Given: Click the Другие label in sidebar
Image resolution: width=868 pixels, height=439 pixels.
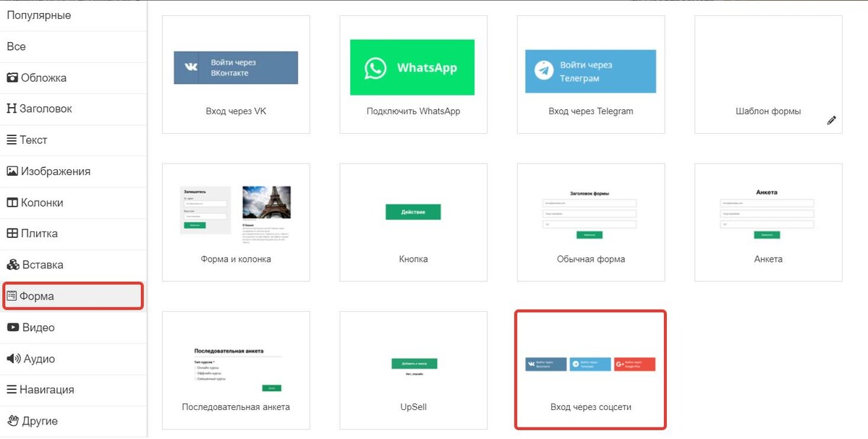Looking at the screenshot, I should coord(40,420).
